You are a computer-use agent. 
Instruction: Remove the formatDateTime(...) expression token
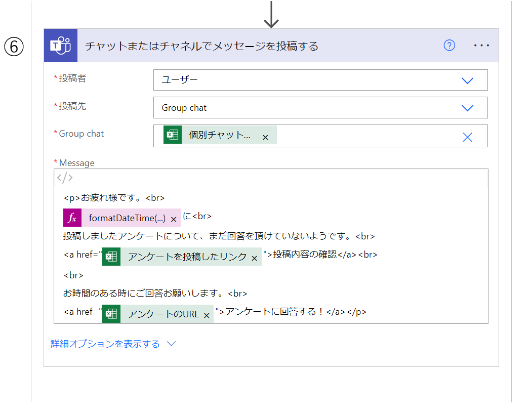[x=174, y=220]
